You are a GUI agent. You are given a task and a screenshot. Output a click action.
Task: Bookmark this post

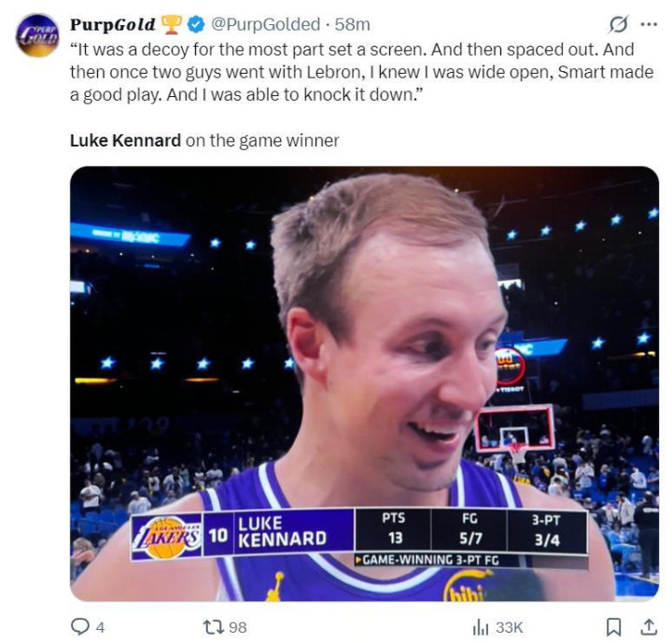click(x=613, y=626)
